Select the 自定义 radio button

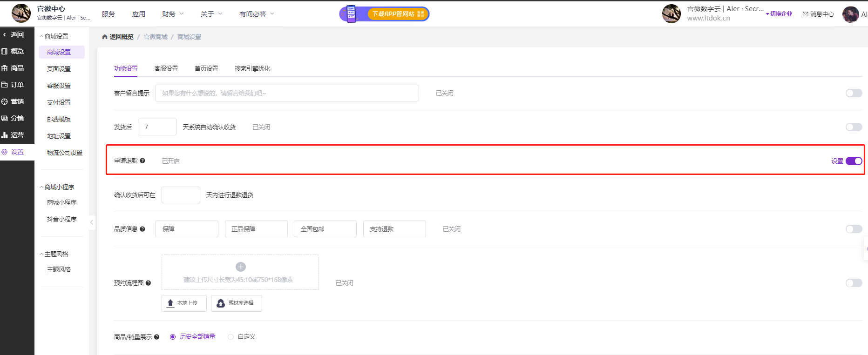point(231,337)
